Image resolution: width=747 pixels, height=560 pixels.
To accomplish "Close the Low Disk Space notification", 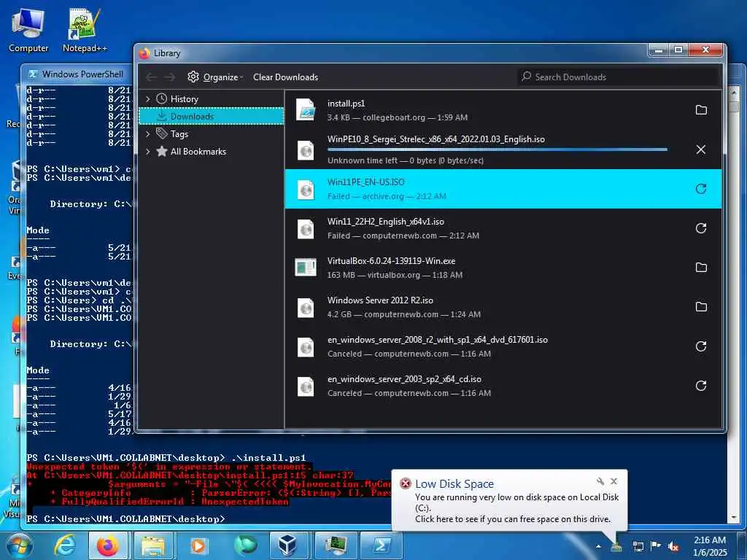I will coord(614,481).
